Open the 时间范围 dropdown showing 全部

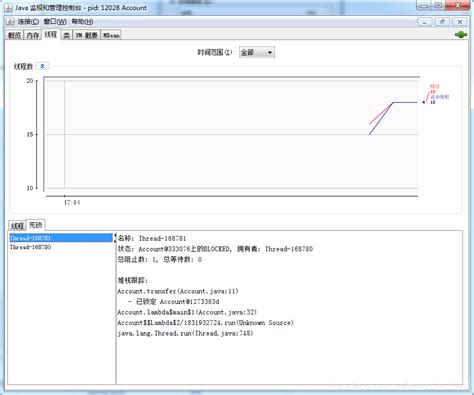click(x=257, y=52)
